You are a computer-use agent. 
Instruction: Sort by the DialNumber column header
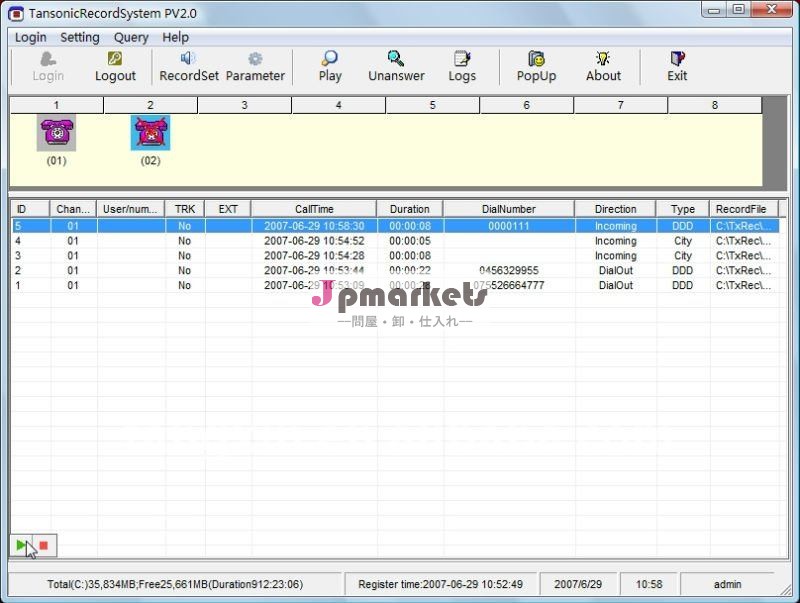509,209
